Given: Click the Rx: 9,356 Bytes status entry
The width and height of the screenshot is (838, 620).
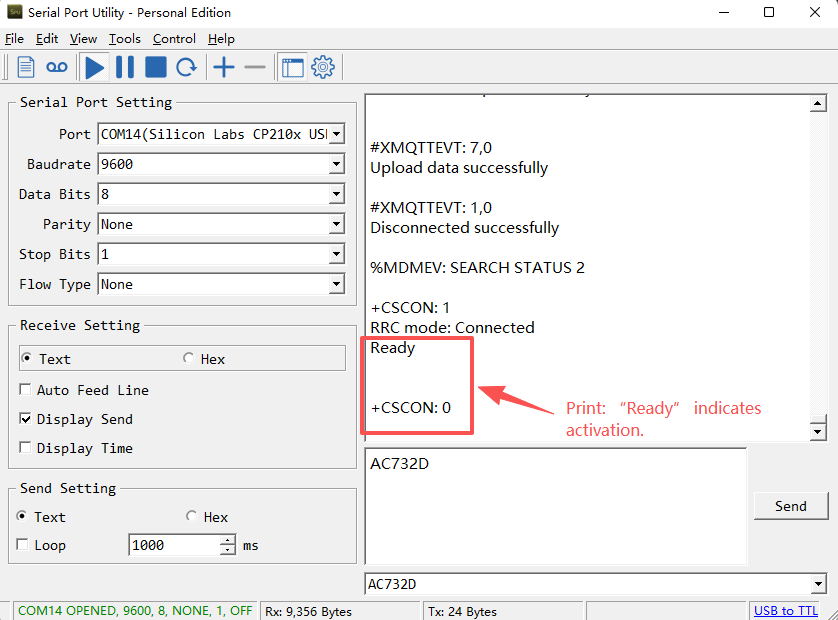Looking at the screenshot, I should [x=308, y=611].
